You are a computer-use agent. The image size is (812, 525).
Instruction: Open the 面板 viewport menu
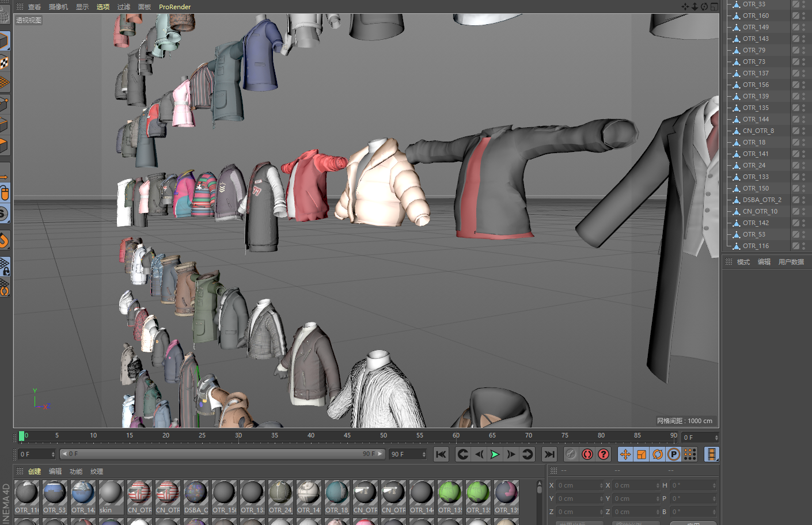click(145, 7)
